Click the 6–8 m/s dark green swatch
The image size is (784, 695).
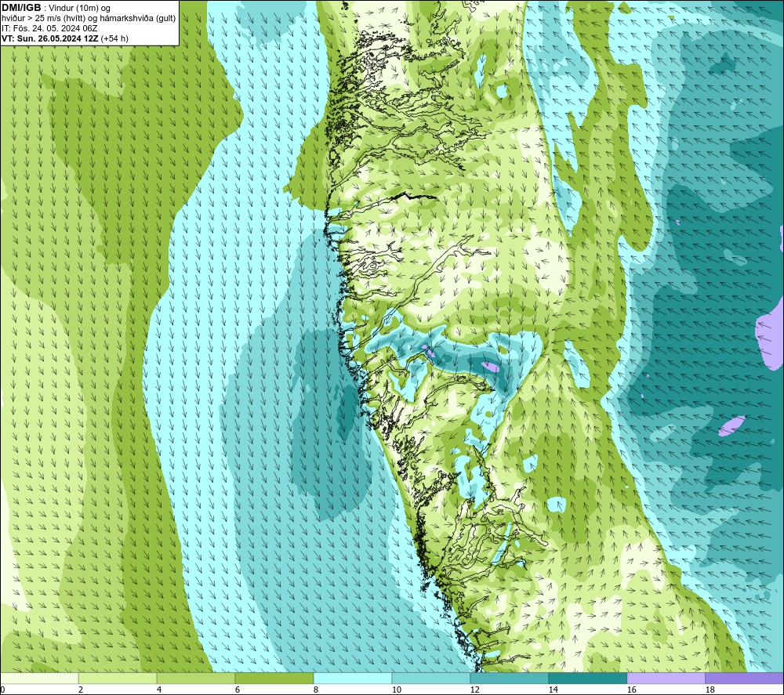tap(274, 679)
